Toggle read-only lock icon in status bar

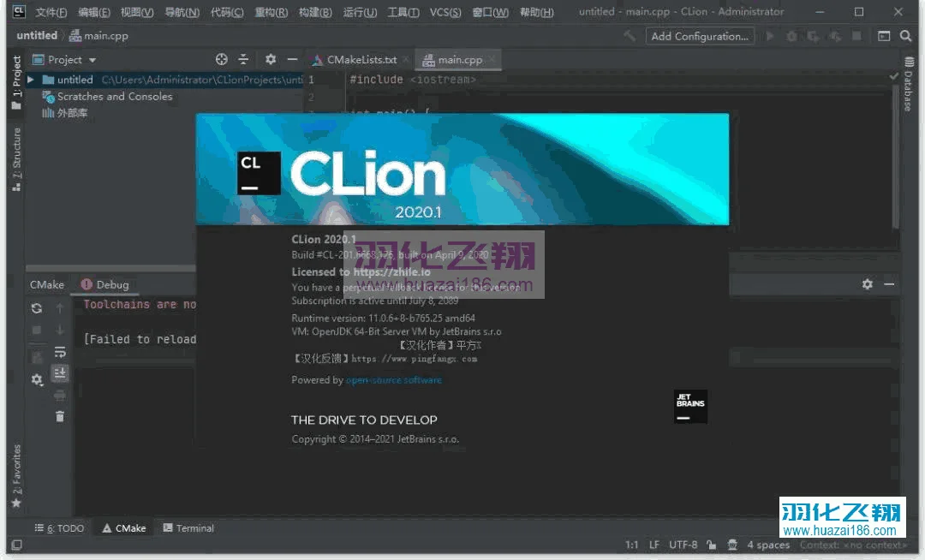[x=712, y=545]
